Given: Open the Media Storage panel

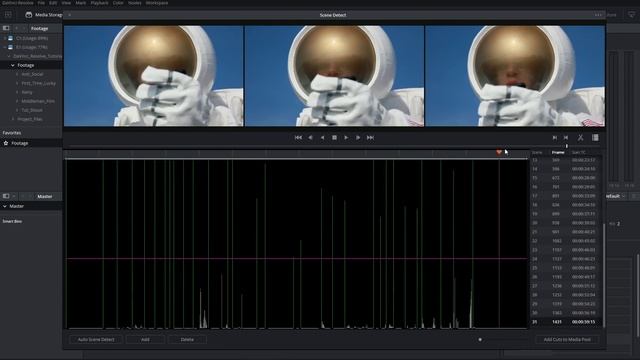Looking at the screenshot, I should tap(44, 15).
